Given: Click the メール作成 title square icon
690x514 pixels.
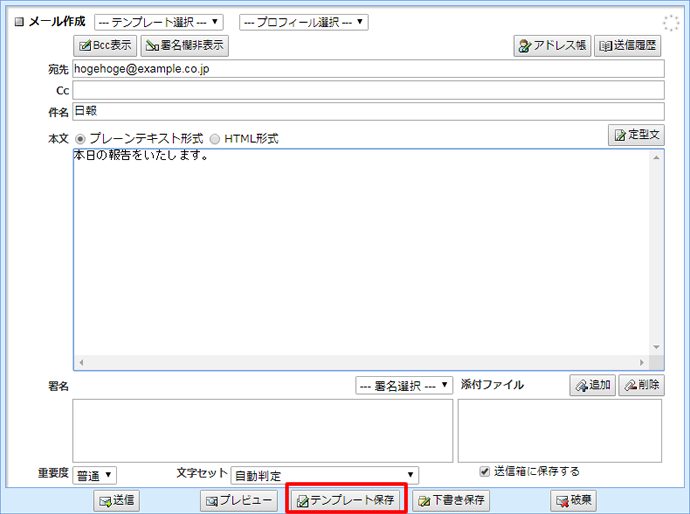Looking at the screenshot, I should click(19, 22).
